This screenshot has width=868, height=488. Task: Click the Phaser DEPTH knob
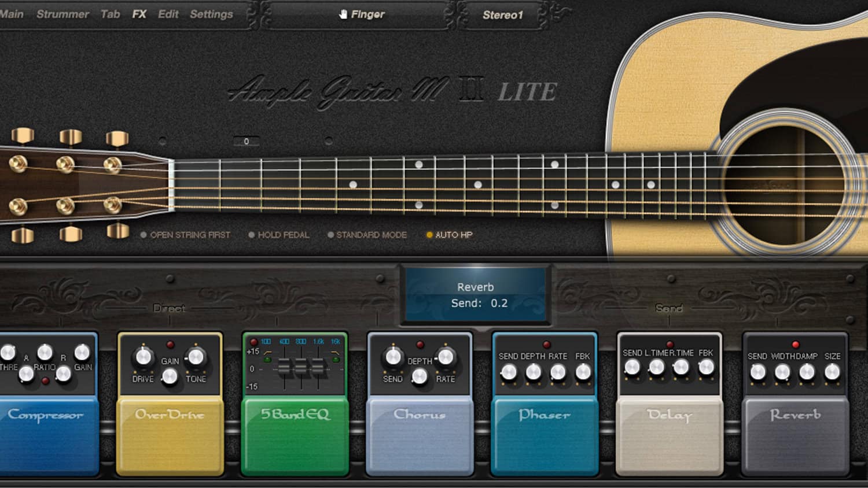(533, 372)
